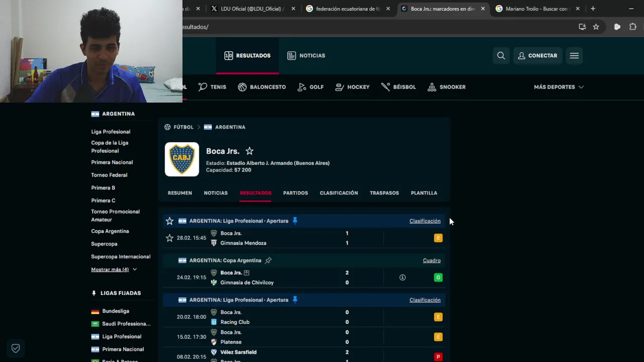Open Copa de la Liga Profesional link

110,147
